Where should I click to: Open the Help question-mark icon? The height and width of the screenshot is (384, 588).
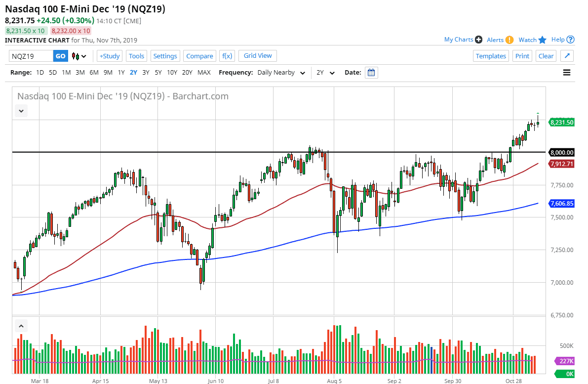tap(570, 39)
